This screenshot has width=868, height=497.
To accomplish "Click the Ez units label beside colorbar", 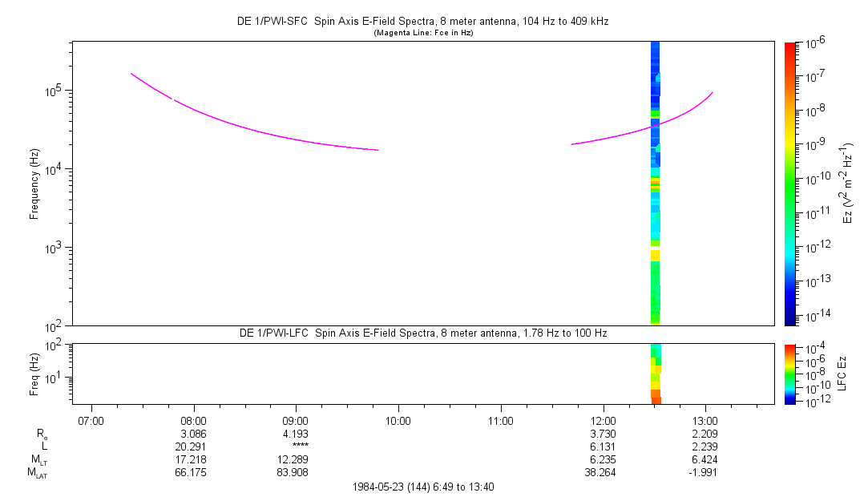I will [848, 184].
